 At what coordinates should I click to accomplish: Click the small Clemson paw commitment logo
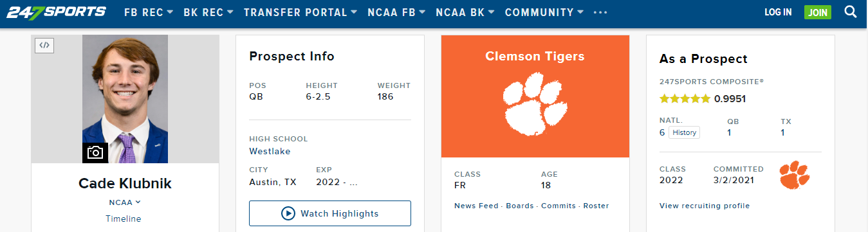(x=794, y=175)
